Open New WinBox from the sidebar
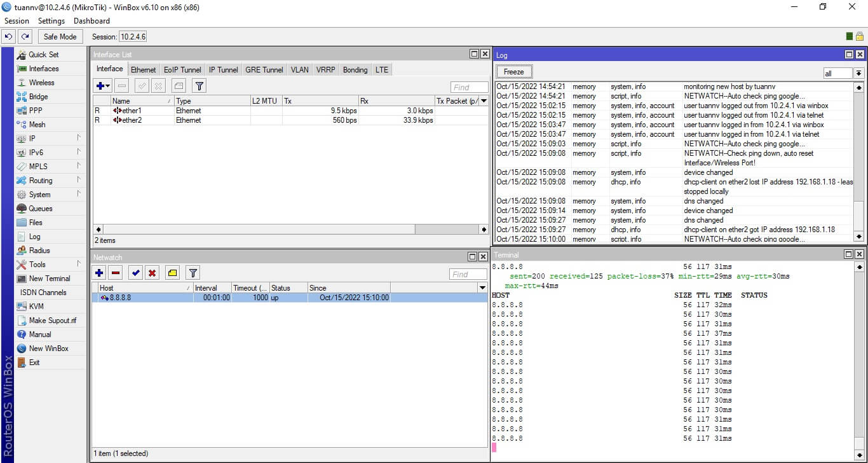This screenshot has width=868, height=463. [x=48, y=349]
